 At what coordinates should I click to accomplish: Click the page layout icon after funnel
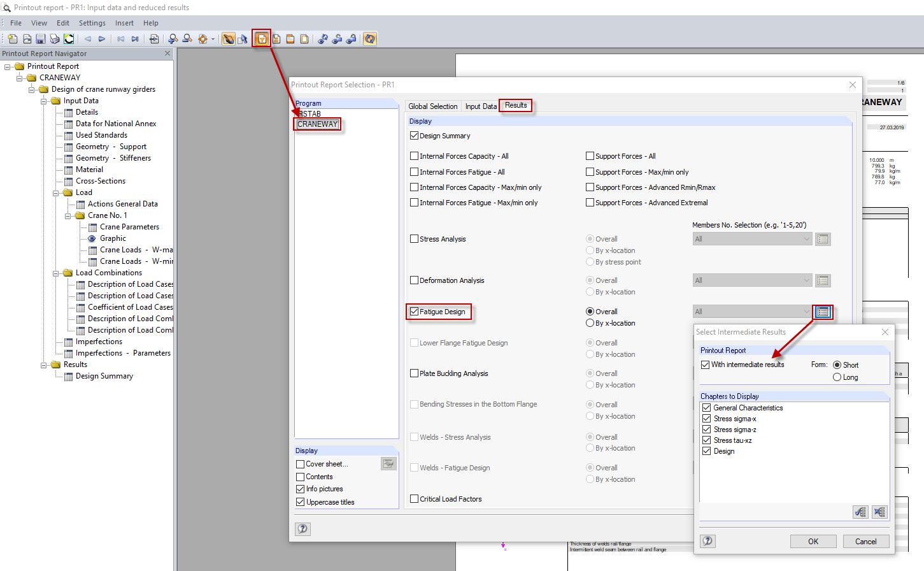[x=276, y=39]
